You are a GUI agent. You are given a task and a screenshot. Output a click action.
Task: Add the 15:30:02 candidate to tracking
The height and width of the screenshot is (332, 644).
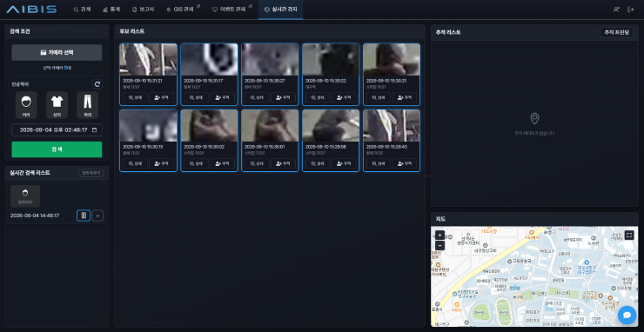coord(222,163)
